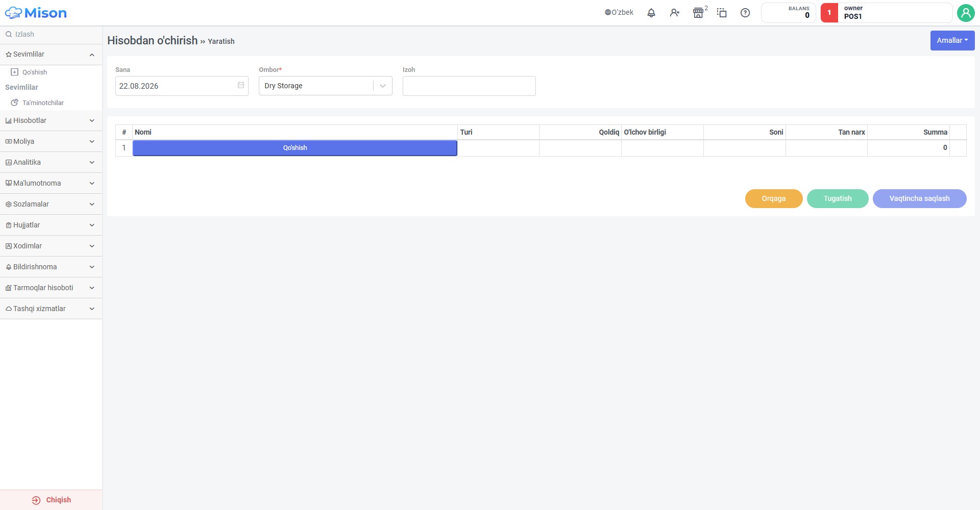
Task: Focus the Izlash search field
Action: (x=51, y=35)
